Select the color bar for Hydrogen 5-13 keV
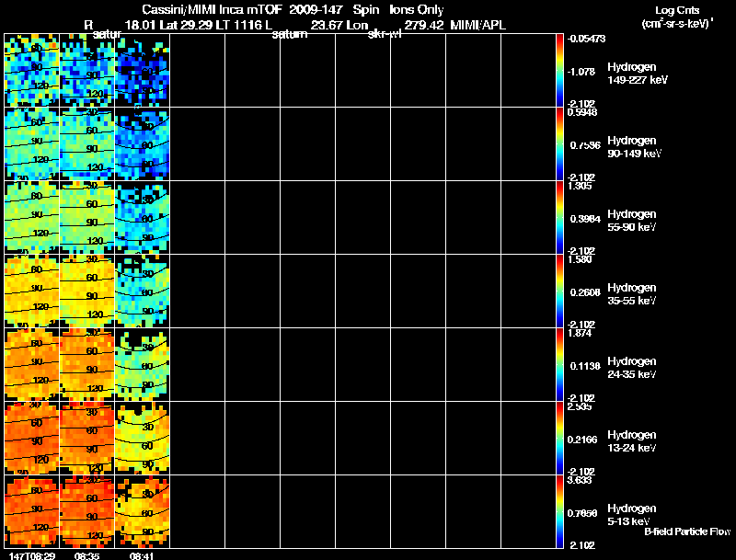The height and width of the screenshot is (560, 736). click(x=560, y=512)
